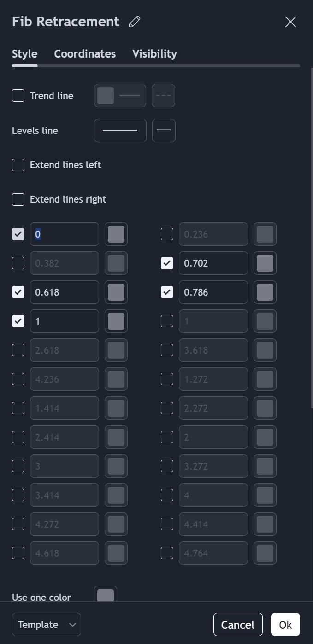Image resolution: width=313 pixels, height=644 pixels.
Task: Click the color swatch for the 0 level
Action: click(x=116, y=234)
